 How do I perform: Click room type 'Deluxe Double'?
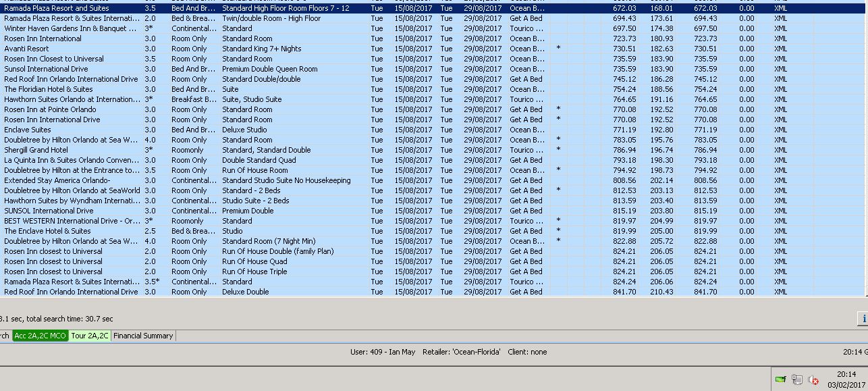click(x=245, y=292)
